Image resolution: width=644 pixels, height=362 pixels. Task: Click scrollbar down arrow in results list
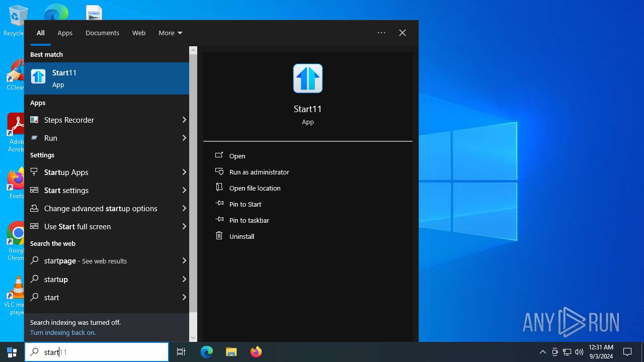pyautogui.click(x=193, y=338)
